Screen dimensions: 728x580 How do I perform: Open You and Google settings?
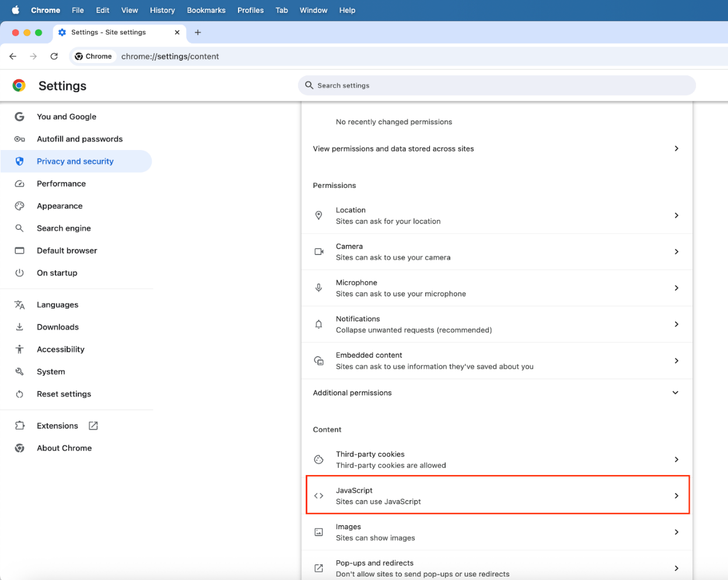pos(76,117)
